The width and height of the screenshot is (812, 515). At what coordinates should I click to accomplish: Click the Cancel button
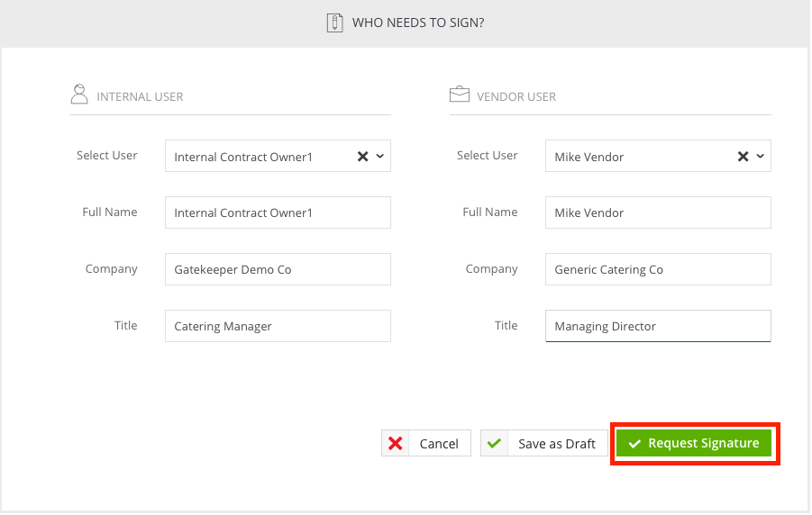pyautogui.click(x=426, y=443)
